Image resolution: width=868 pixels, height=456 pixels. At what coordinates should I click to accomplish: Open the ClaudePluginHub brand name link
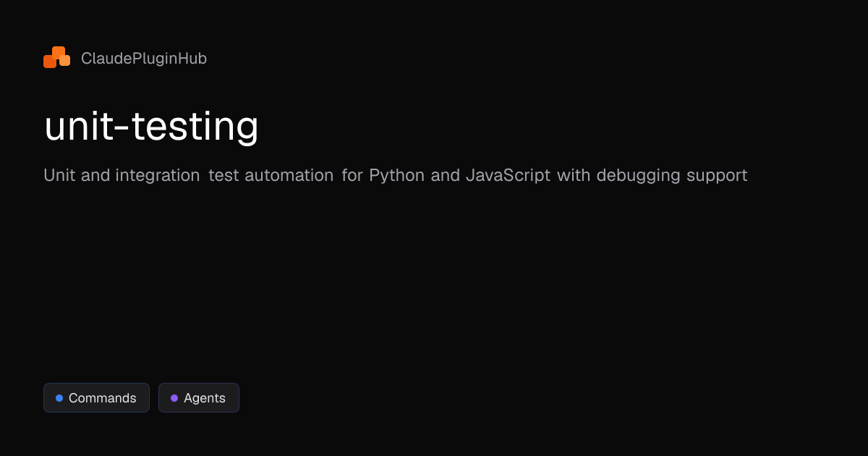(144, 59)
